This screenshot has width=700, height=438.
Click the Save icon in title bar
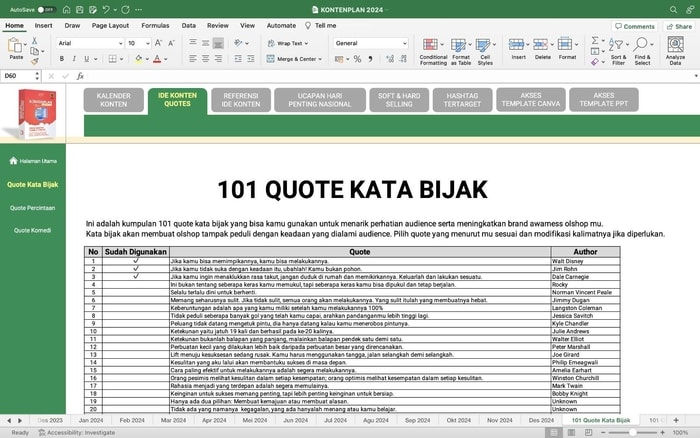click(x=79, y=9)
